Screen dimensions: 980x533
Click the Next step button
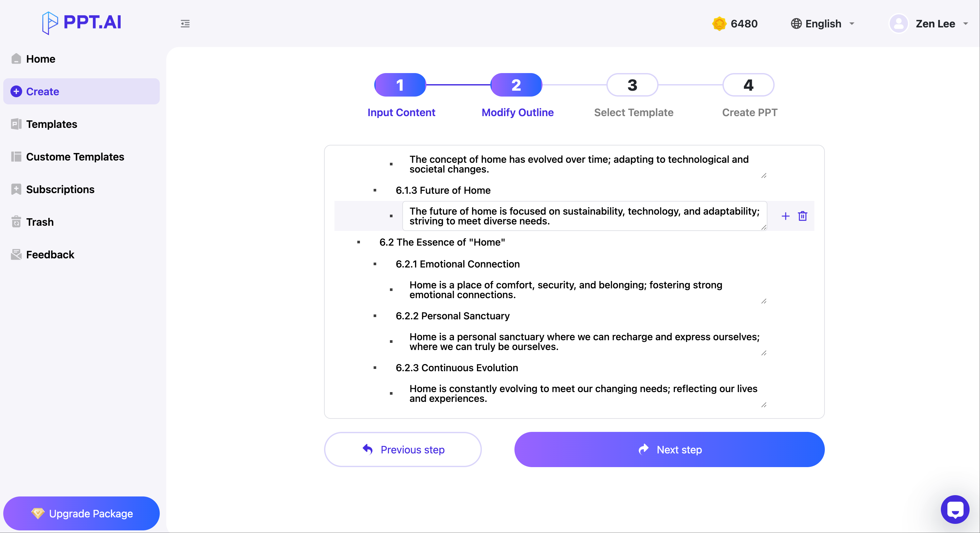pos(669,449)
